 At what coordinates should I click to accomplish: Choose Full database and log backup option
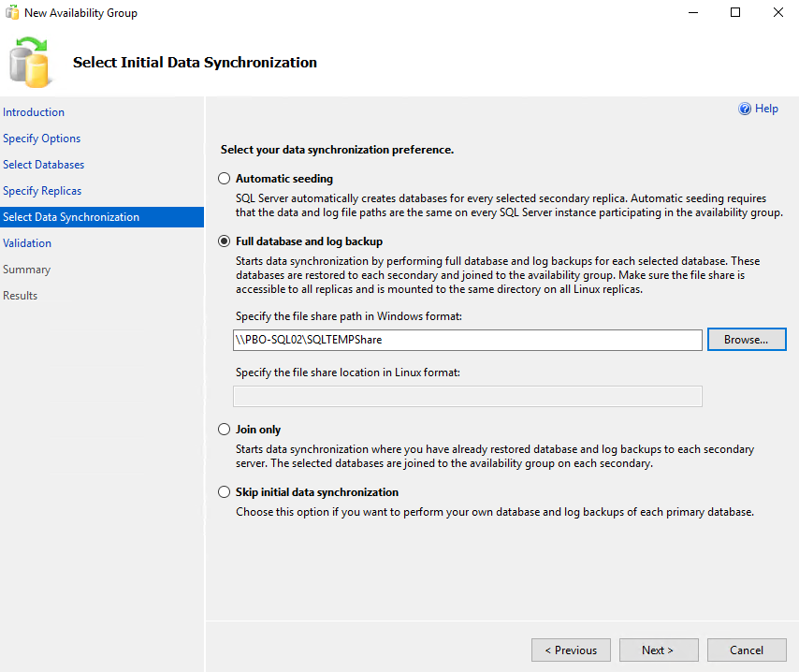click(x=224, y=241)
